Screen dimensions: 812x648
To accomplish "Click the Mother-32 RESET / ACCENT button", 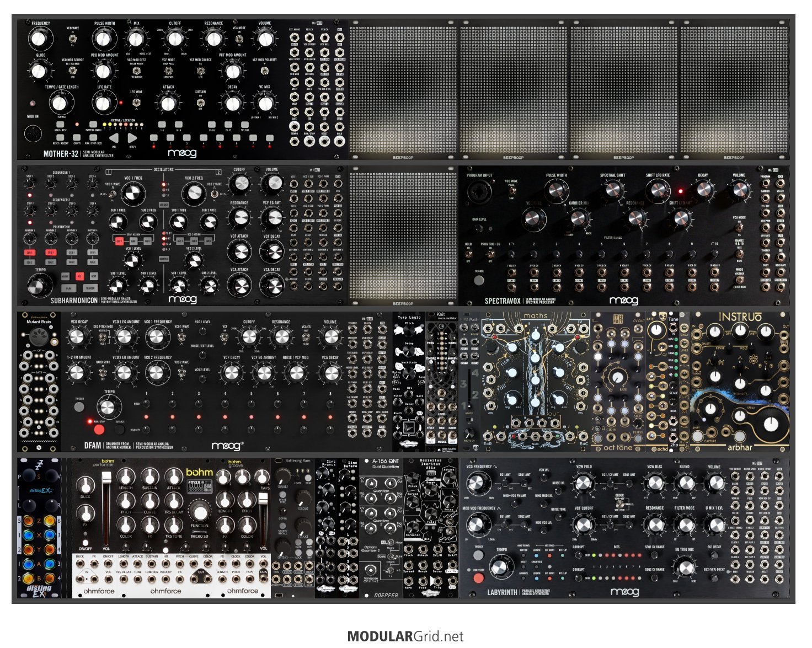I will [x=61, y=137].
